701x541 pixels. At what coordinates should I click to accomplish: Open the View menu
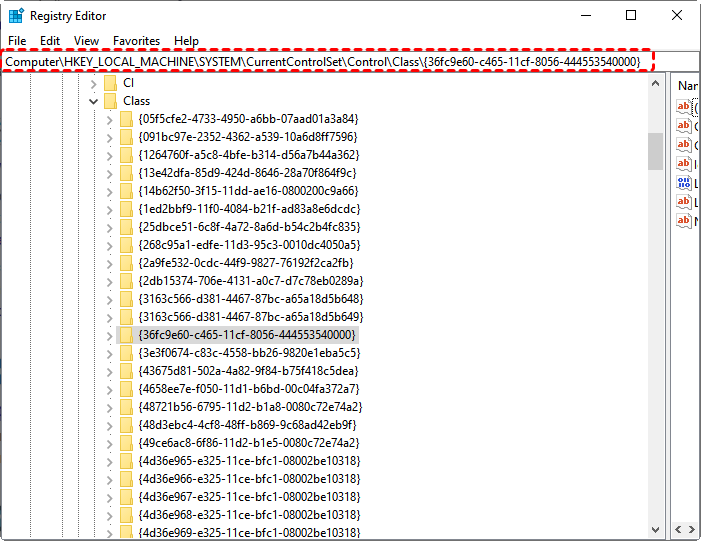point(86,41)
